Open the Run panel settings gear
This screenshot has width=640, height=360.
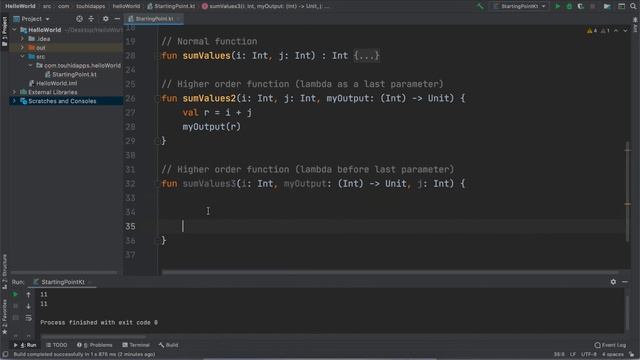coord(613,282)
